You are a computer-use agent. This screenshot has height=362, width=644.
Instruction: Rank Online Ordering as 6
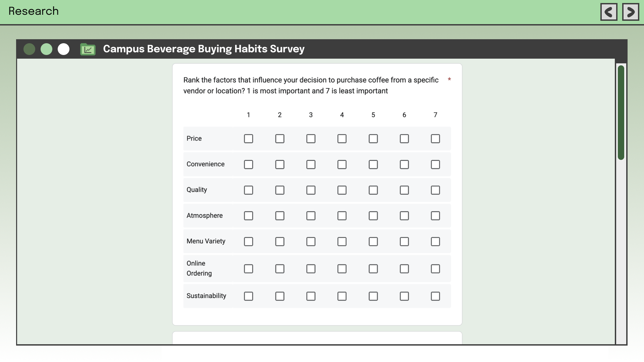pyautogui.click(x=405, y=269)
